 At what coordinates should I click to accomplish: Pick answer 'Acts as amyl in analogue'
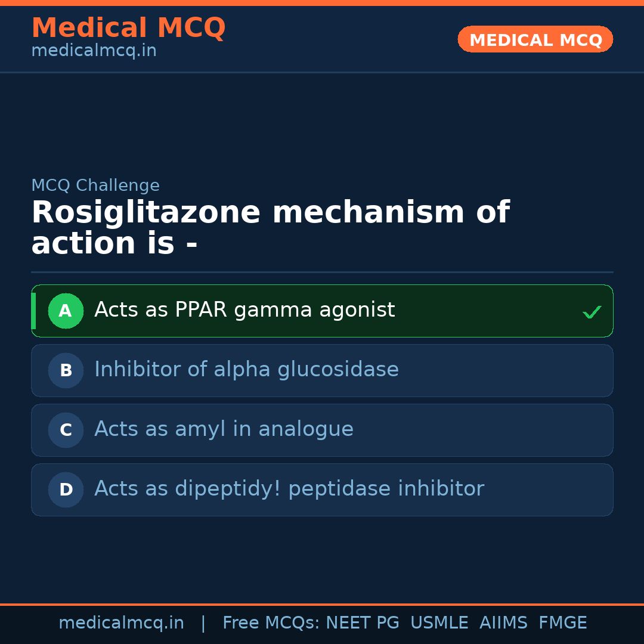point(224,429)
